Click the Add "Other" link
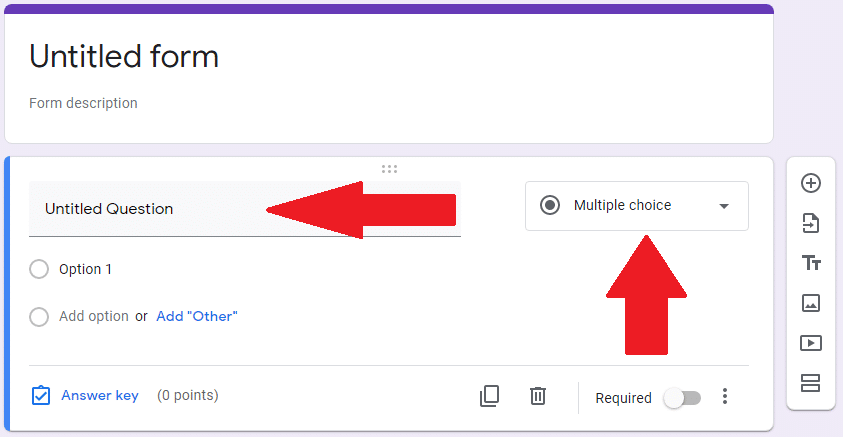Viewport: 843px width, 437px height. pos(197,316)
